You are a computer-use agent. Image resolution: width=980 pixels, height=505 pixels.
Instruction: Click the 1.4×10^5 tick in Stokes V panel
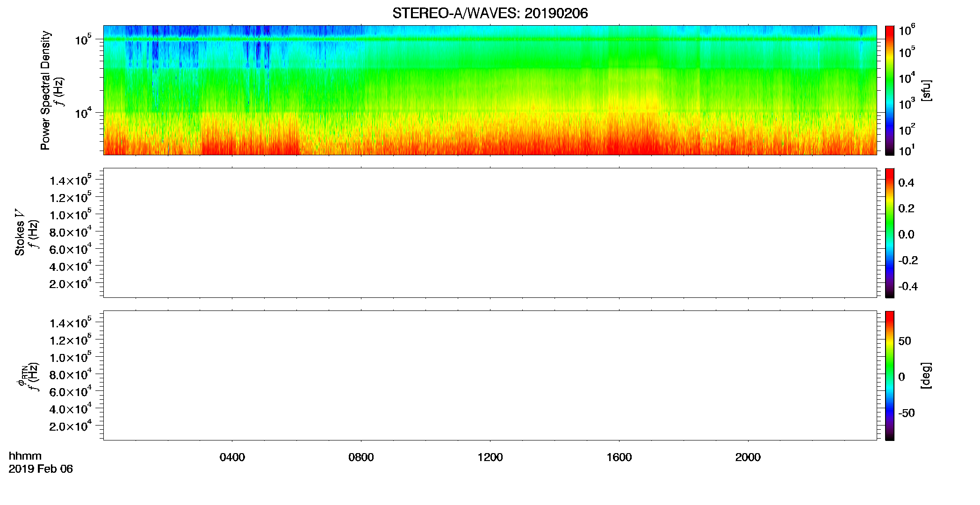click(71, 180)
